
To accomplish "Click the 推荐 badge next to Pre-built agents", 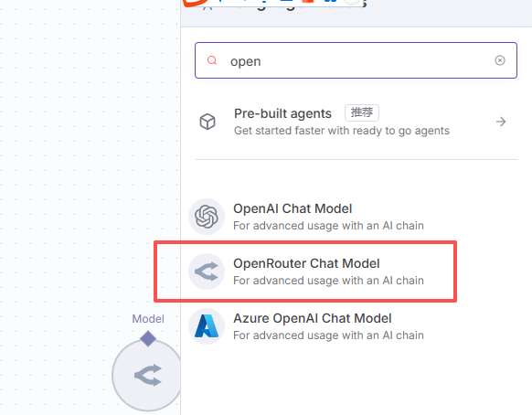I will 362,112.
